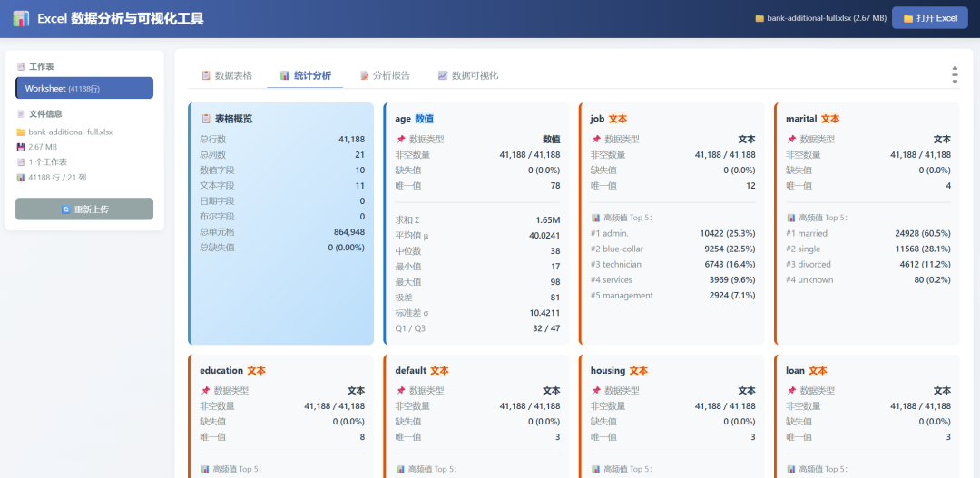Click the pin icon in housing card

596,391
